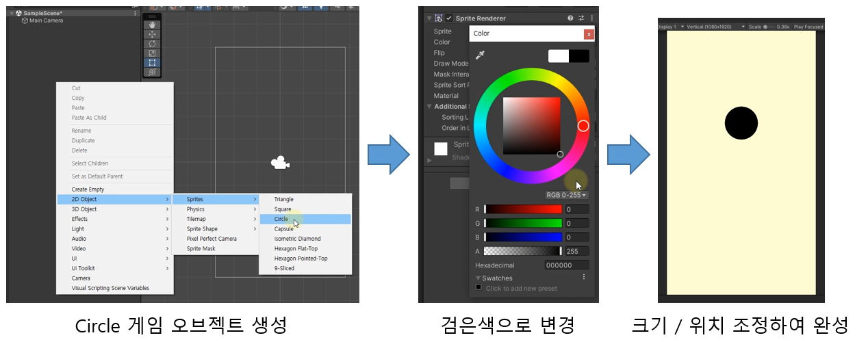
Task: Choose Hexagon Flat-Top sprite
Action: 305,249
